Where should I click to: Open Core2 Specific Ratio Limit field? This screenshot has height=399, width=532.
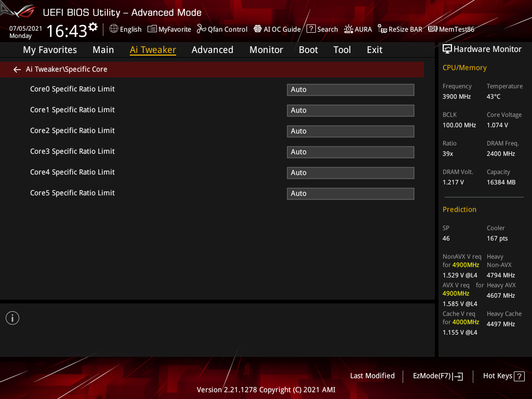click(x=351, y=131)
